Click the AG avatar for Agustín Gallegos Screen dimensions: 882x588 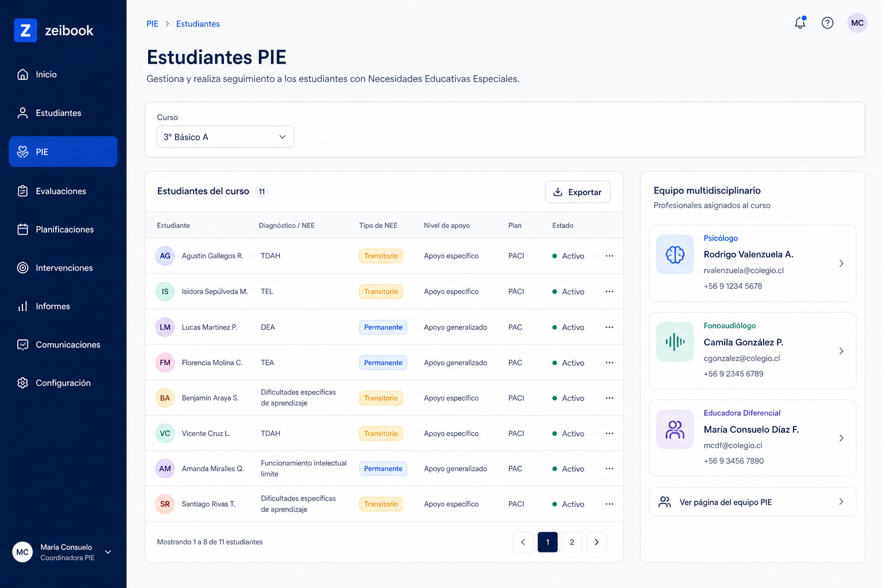point(165,256)
